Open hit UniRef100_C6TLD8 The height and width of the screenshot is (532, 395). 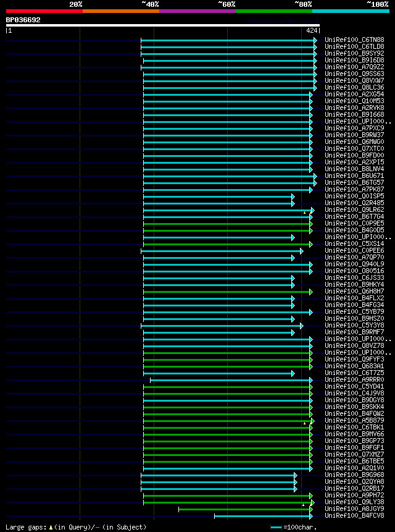tap(354, 47)
